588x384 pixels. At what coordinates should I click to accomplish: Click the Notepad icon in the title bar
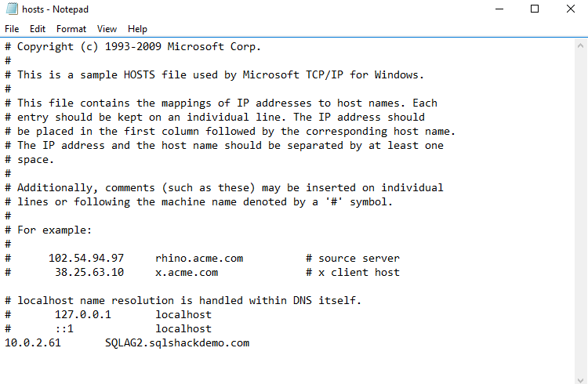point(10,9)
